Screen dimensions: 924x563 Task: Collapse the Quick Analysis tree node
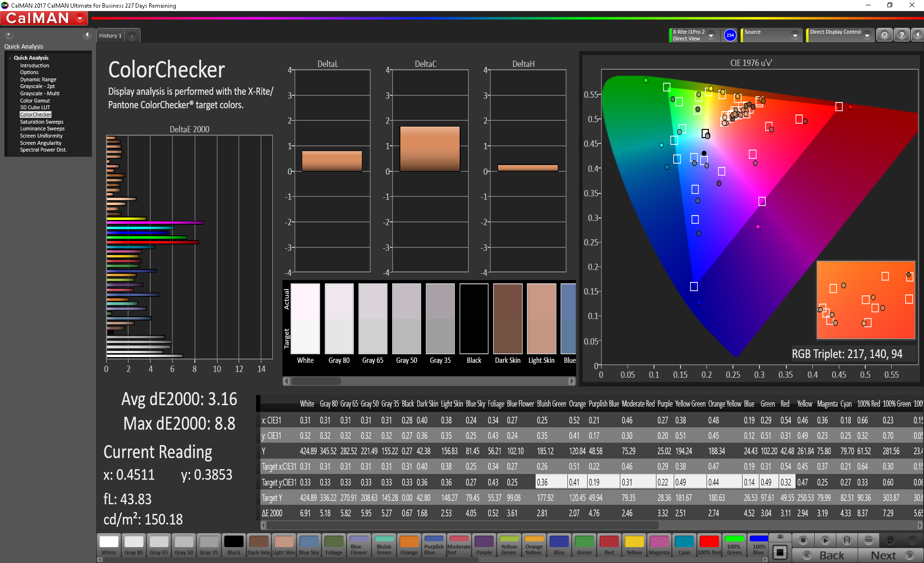point(10,58)
